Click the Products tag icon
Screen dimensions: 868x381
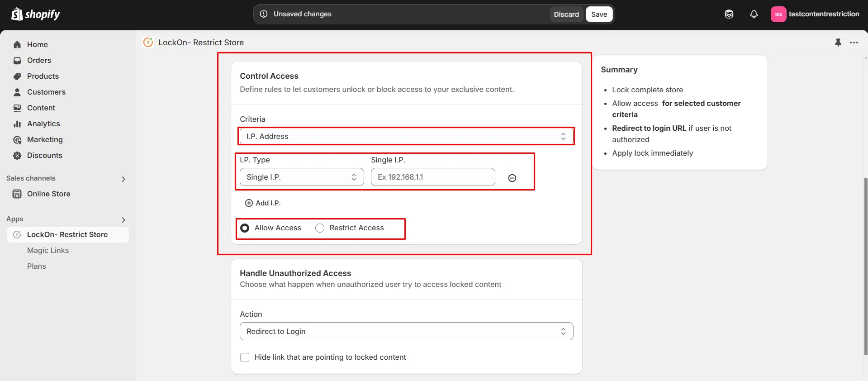[x=17, y=76]
